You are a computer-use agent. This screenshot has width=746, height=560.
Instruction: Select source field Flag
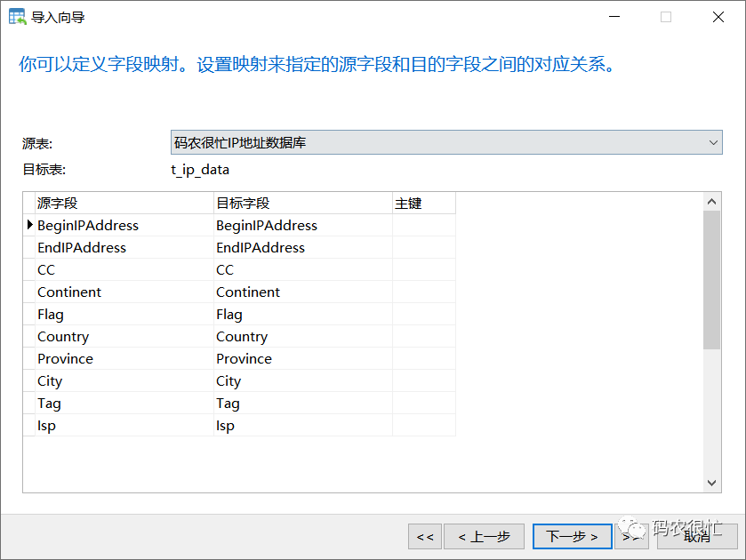(x=124, y=314)
